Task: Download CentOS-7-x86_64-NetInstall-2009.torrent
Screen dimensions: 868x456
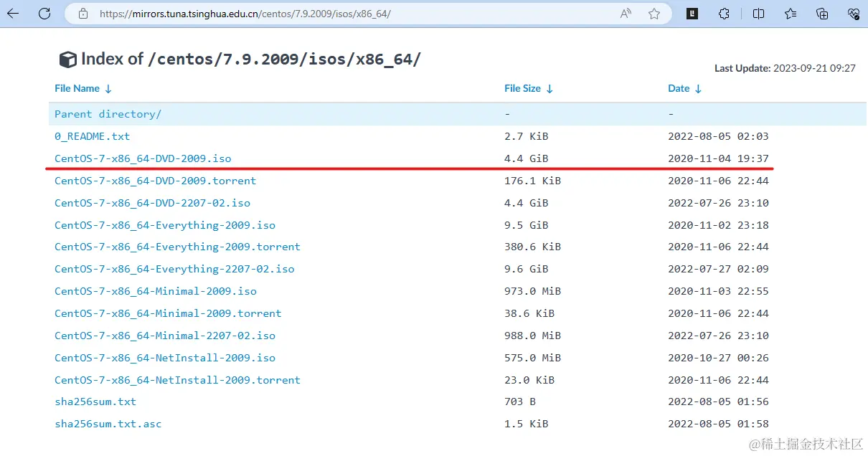Action: (x=178, y=380)
